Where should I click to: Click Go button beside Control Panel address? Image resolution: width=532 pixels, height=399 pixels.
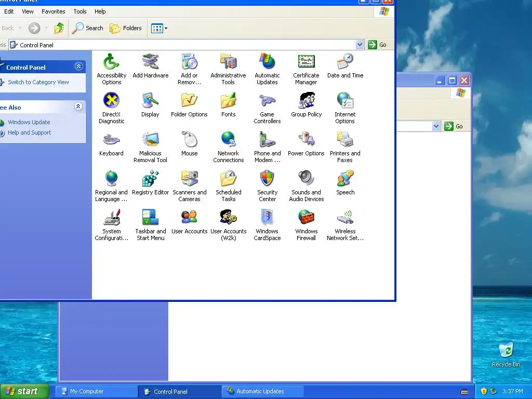[x=378, y=45]
